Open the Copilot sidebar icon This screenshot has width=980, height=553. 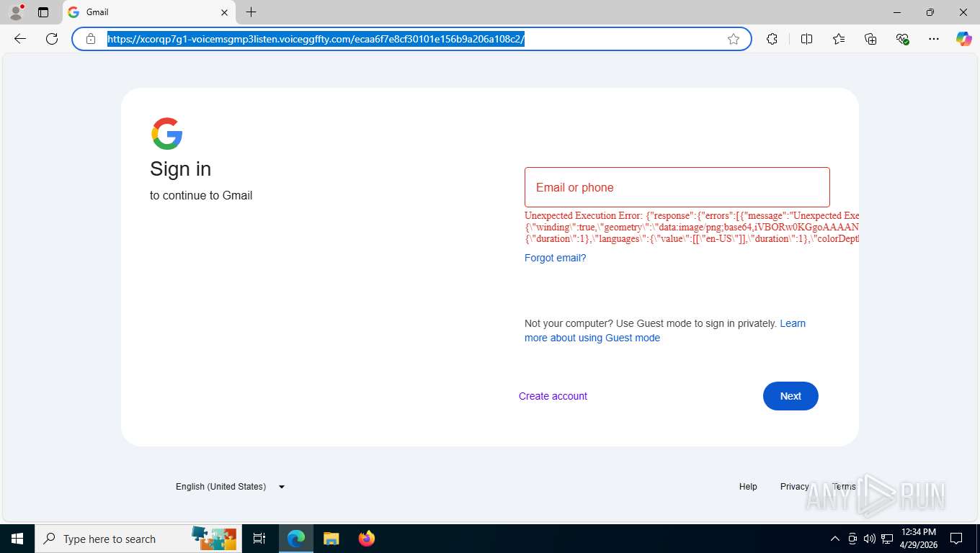(x=964, y=39)
